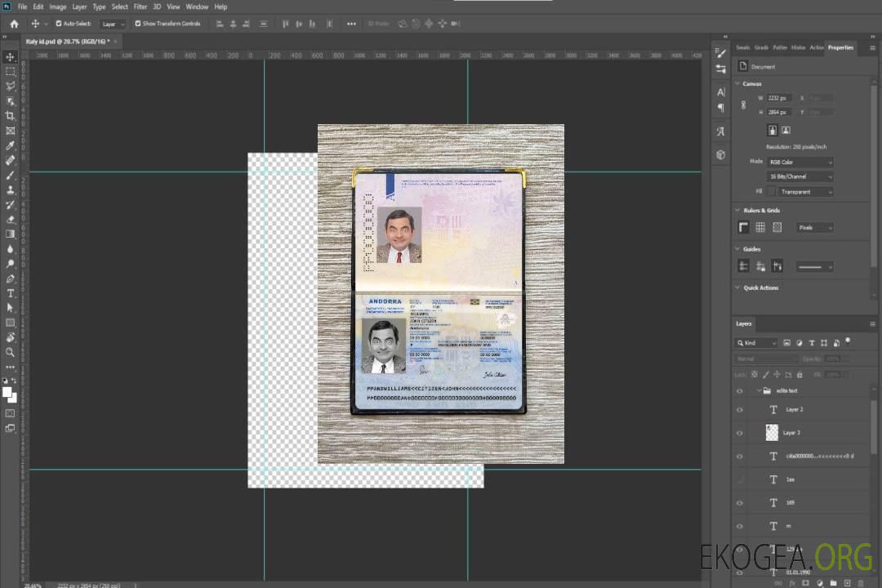
Task: Open the 16 Bits/Channel dropdown
Action: 800,176
